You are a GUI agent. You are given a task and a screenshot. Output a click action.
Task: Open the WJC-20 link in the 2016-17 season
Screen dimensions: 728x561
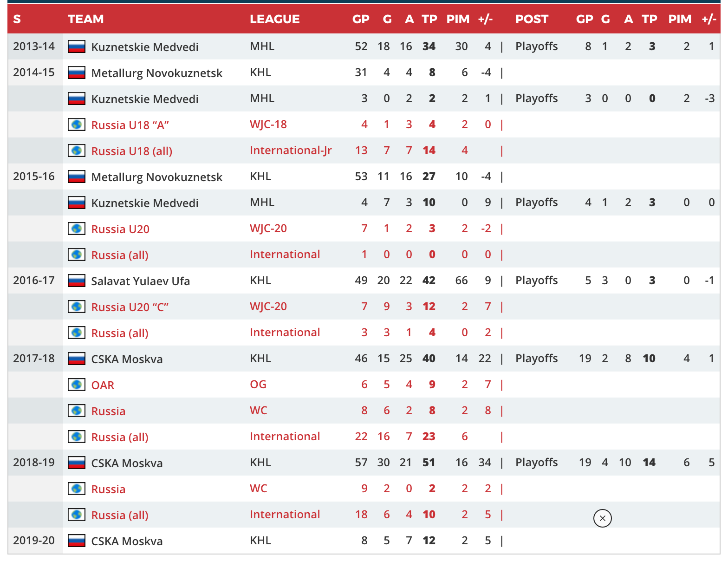269,306
